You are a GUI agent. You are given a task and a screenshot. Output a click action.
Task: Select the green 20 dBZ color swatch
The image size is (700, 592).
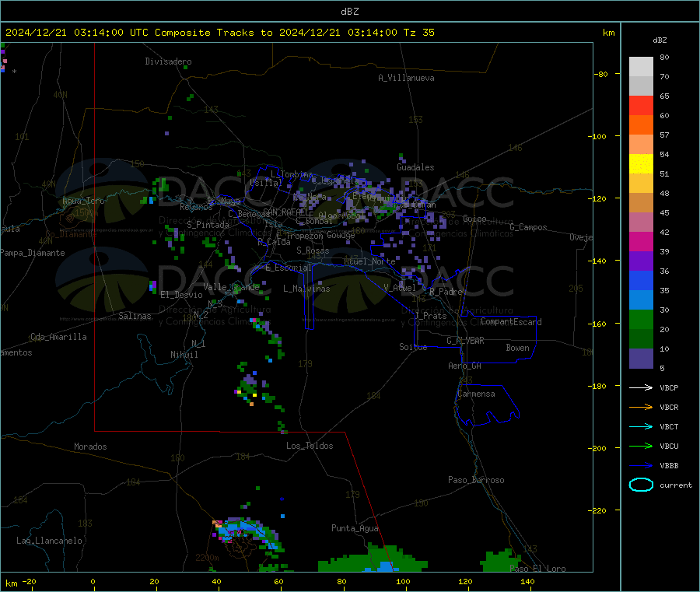pos(641,319)
